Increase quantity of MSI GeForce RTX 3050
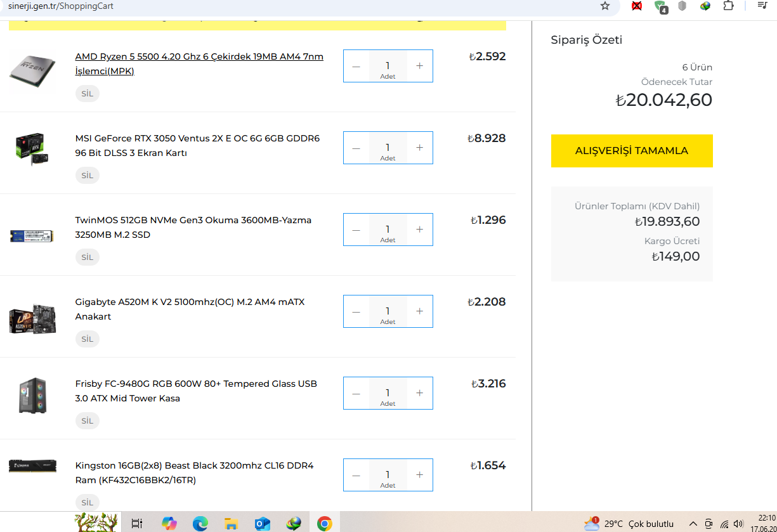777x532 pixels. point(419,148)
